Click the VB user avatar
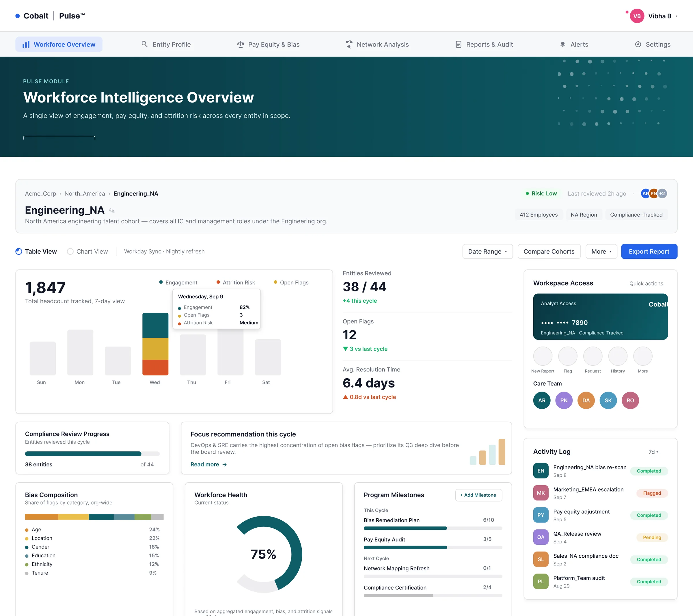Viewport: 693px width, 616px height. [637, 16]
